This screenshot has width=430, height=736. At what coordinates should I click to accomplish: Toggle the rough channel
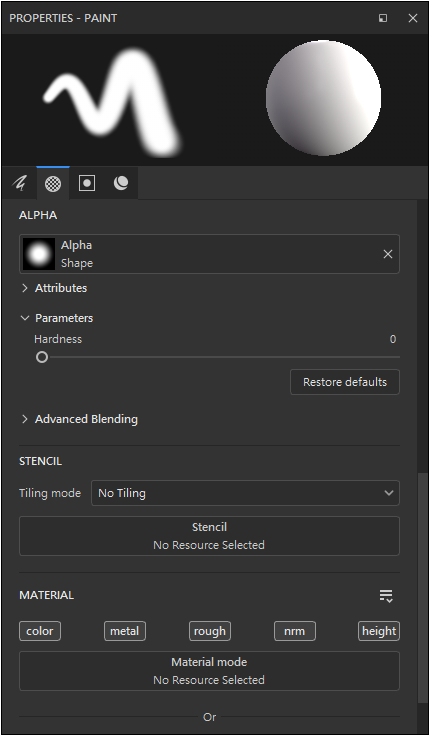[x=210, y=631]
